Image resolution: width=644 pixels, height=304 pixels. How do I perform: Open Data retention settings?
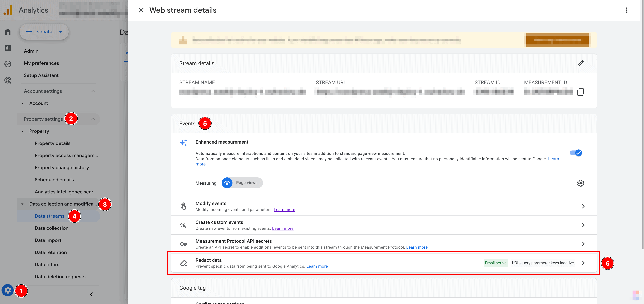coord(51,252)
